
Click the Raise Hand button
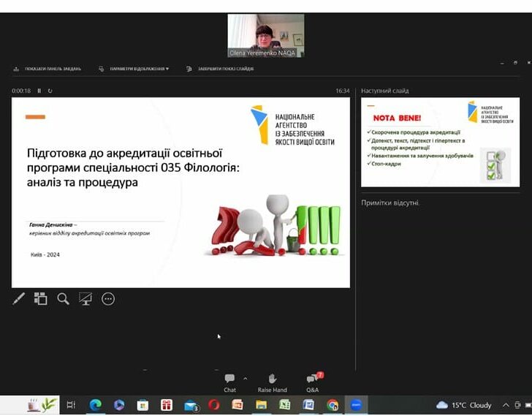[272, 382]
